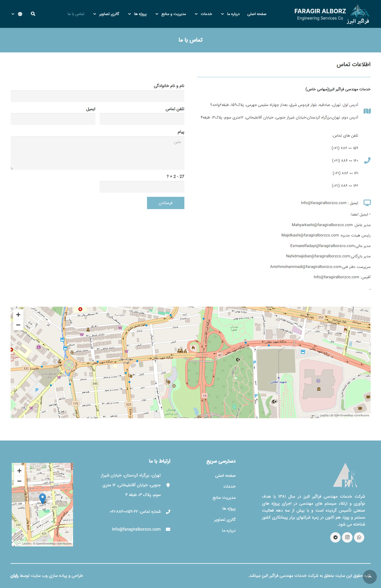This screenshot has width=381, height=588.
Task: Click the Leaflet attribution on large map
Action: point(324,415)
